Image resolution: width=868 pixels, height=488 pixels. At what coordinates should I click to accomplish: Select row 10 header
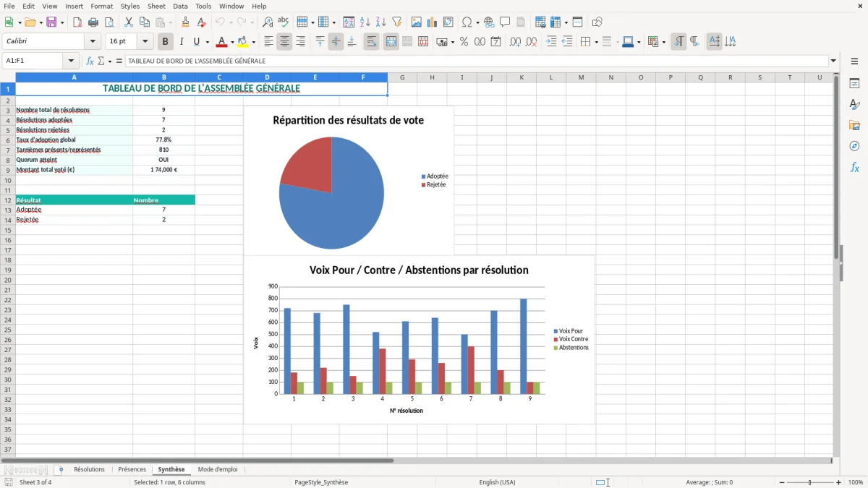pyautogui.click(x=8, y=180)
